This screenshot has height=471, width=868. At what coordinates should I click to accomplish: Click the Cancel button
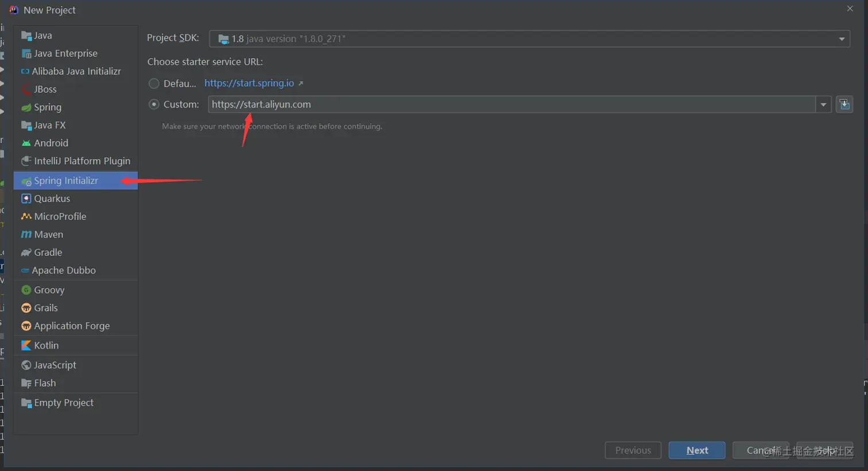[761, 450]
